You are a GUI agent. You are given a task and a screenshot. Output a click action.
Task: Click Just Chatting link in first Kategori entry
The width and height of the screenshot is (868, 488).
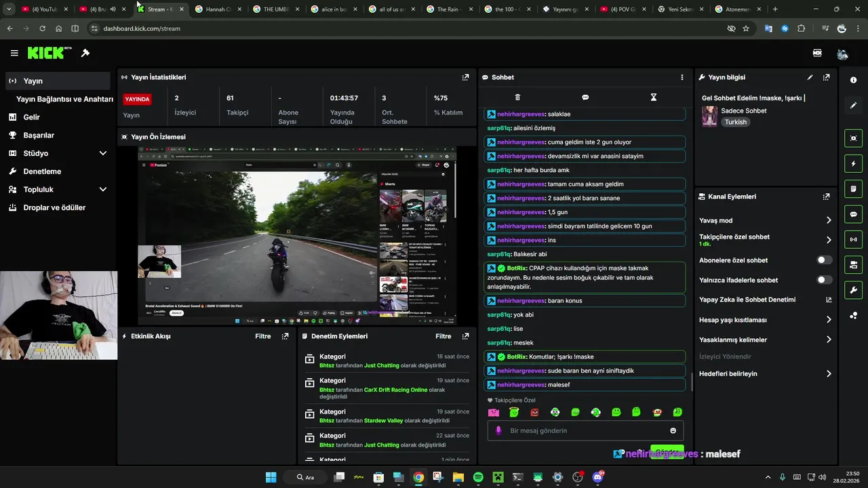point(381,366)
